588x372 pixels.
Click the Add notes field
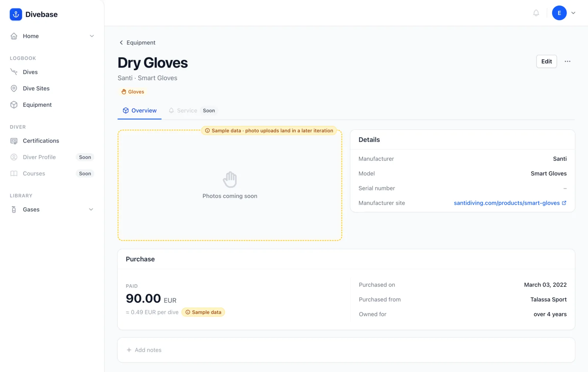click(346, 350)
